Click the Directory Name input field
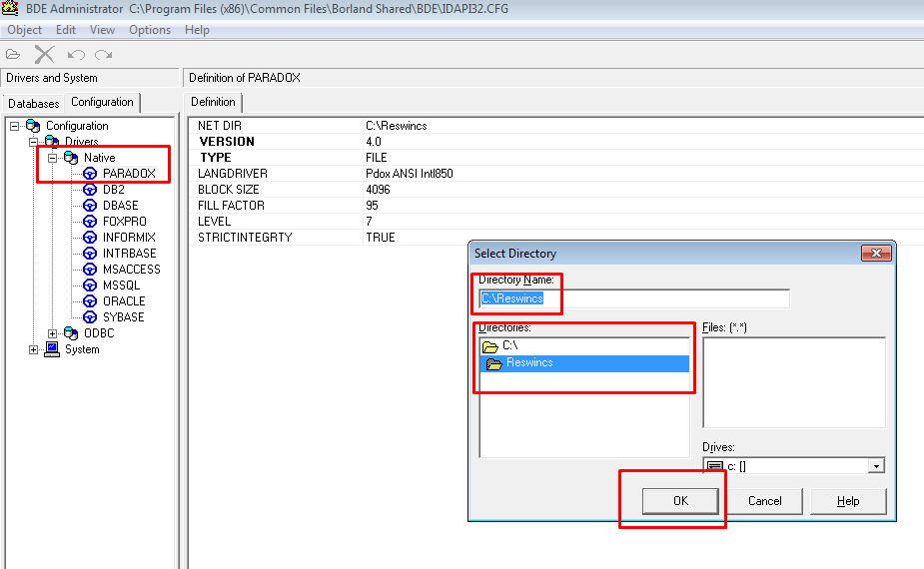 634,298
